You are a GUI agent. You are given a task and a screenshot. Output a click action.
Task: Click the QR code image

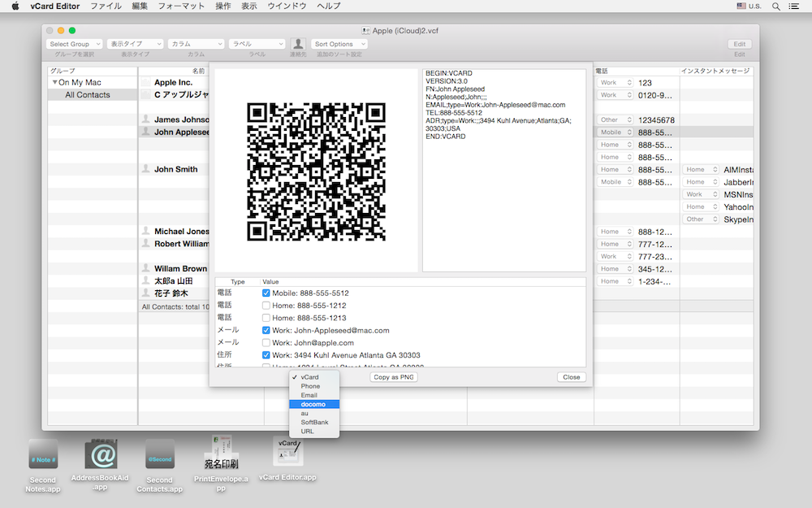click(x=315, y=170)
